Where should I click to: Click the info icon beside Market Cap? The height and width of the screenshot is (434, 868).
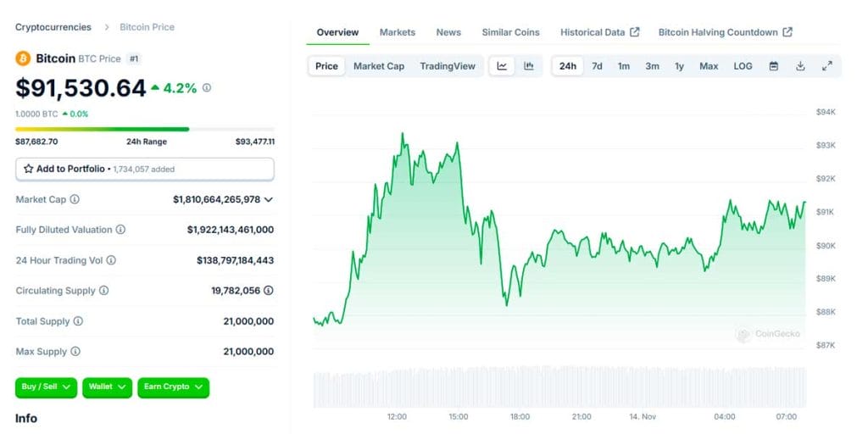[x=75, y=199]
